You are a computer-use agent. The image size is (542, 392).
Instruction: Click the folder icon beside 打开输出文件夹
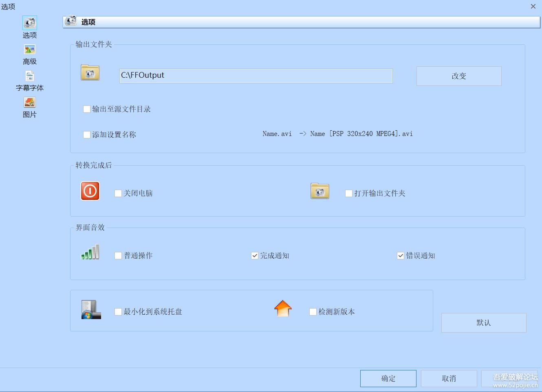[x=319, y=191]
